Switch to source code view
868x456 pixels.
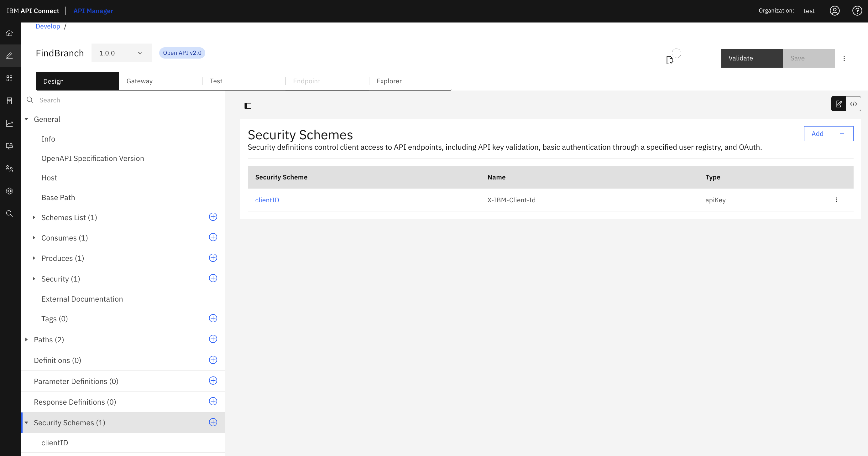(853, 104)
